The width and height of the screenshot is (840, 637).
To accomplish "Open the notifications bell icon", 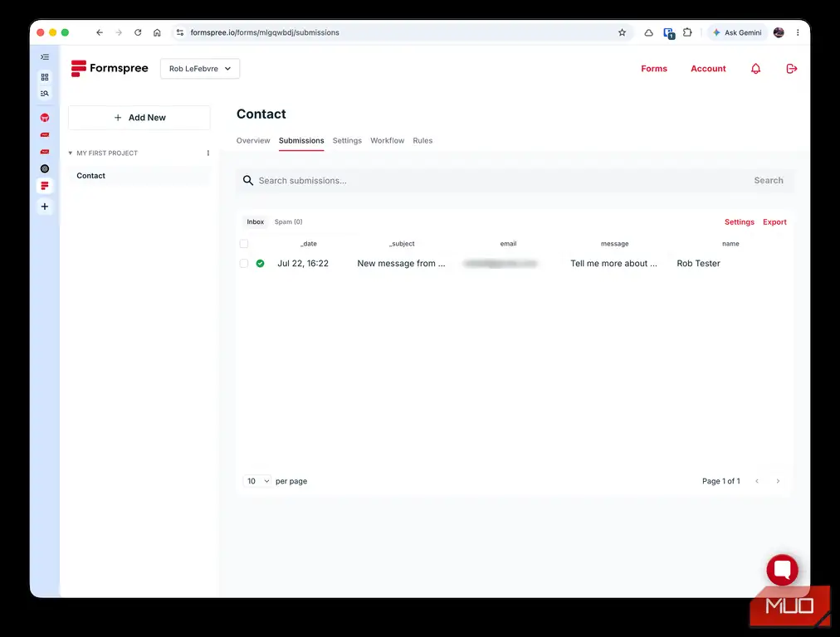I will [x=755, y=69].
